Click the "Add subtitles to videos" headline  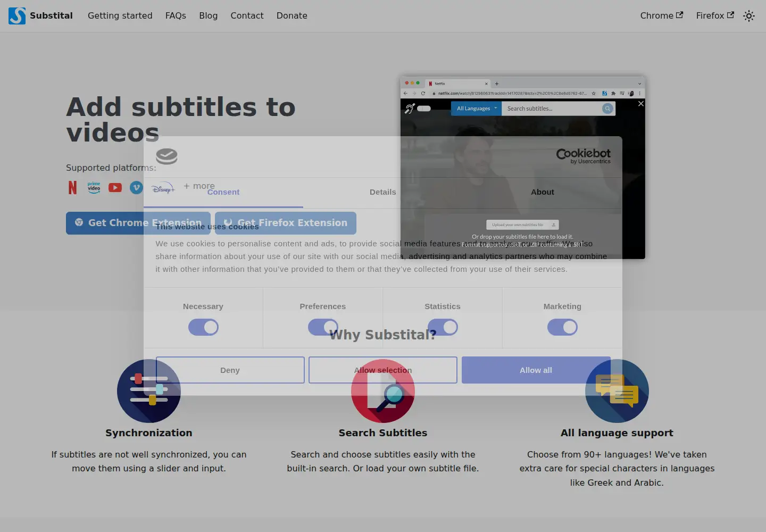point(181,120)
